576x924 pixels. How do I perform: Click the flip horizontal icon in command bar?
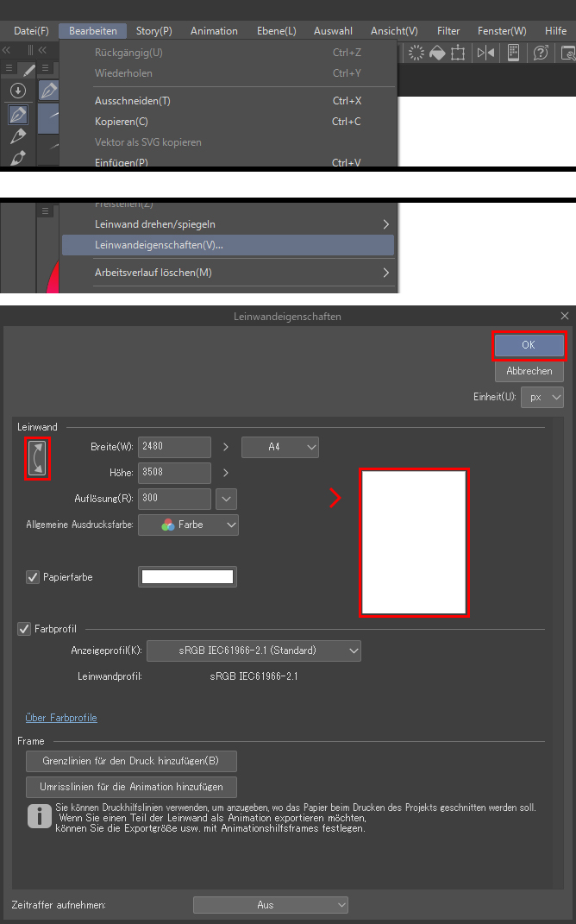[x=485, y=53]
